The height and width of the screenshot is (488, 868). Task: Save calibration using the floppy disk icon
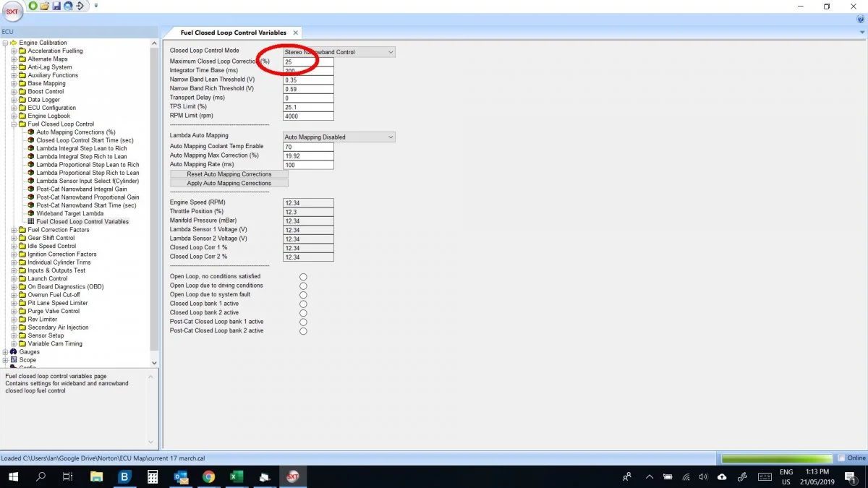(x=56, y=6)
